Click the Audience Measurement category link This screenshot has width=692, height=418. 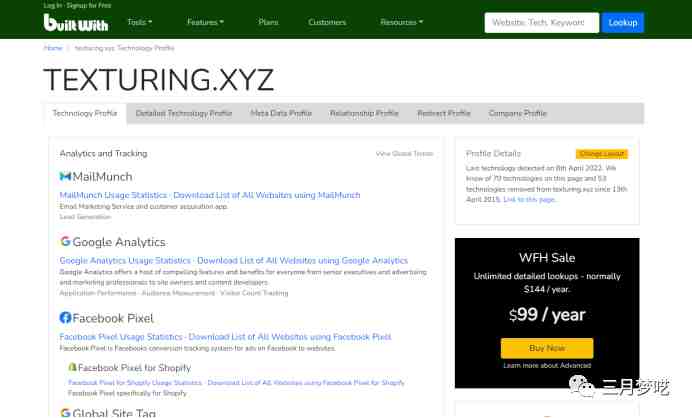(178, 293)
